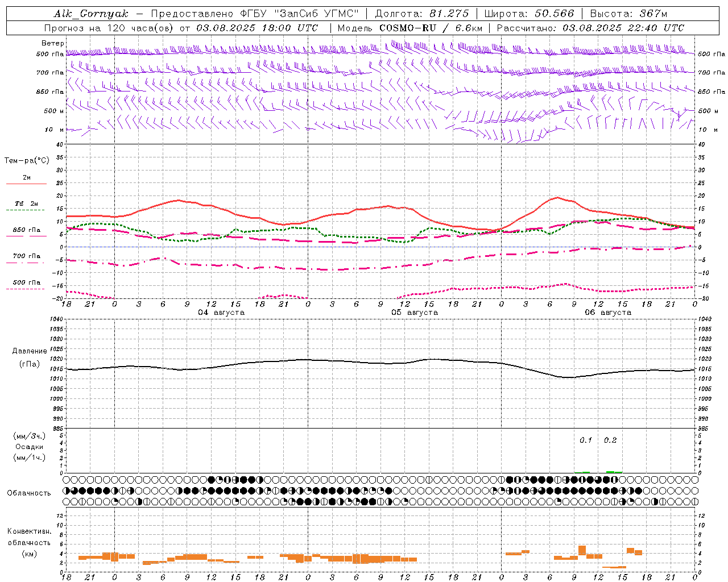Image resolution: width=728 pixels, height=582 pixels.
Task: Click the solid line sample above '2м' legend
Action: point(27,184)
